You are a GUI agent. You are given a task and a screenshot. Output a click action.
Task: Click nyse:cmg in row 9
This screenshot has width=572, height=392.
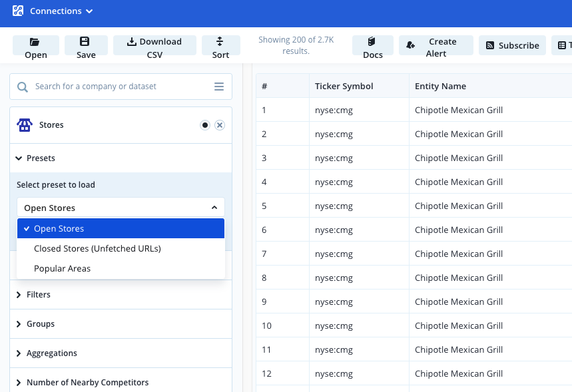click(x=334, y=302)
